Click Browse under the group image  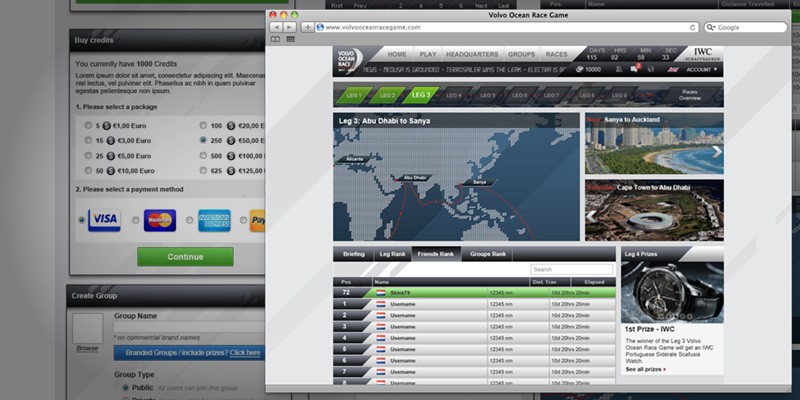coord(87,348)
